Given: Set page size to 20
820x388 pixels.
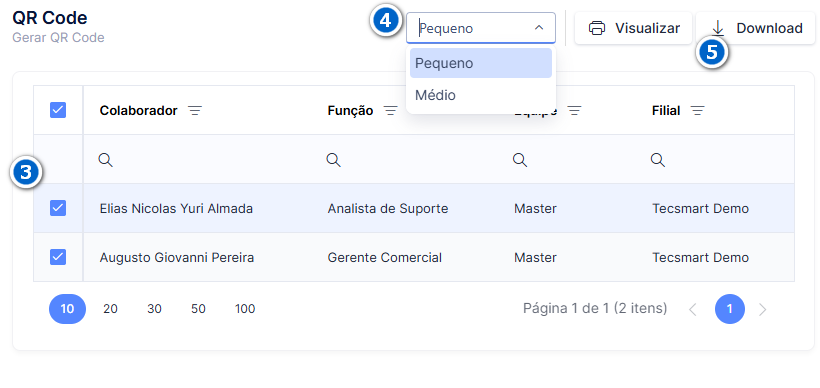Looking at the screenshot, I should click(110, 309).
